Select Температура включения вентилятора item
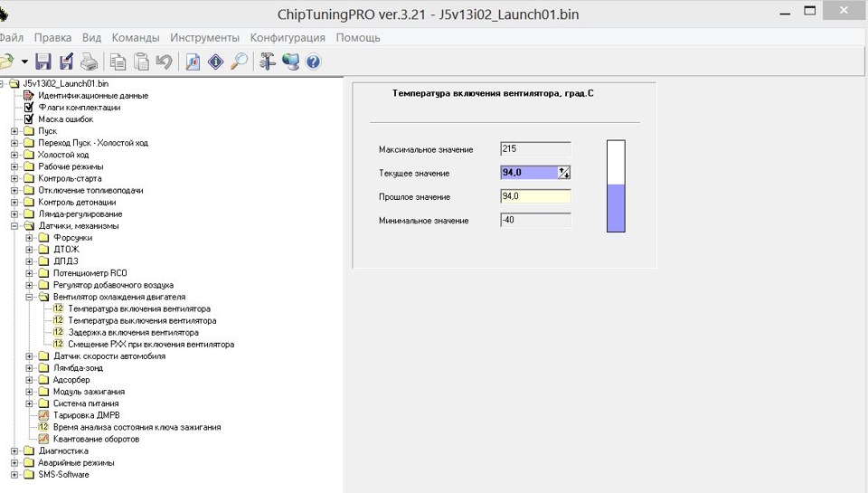 (139, 308)
